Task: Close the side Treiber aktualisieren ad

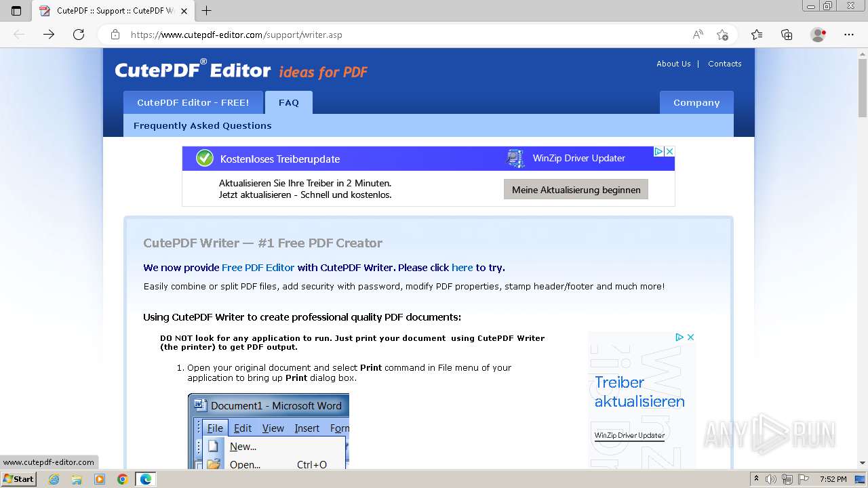Action: (x=690, y=337)
